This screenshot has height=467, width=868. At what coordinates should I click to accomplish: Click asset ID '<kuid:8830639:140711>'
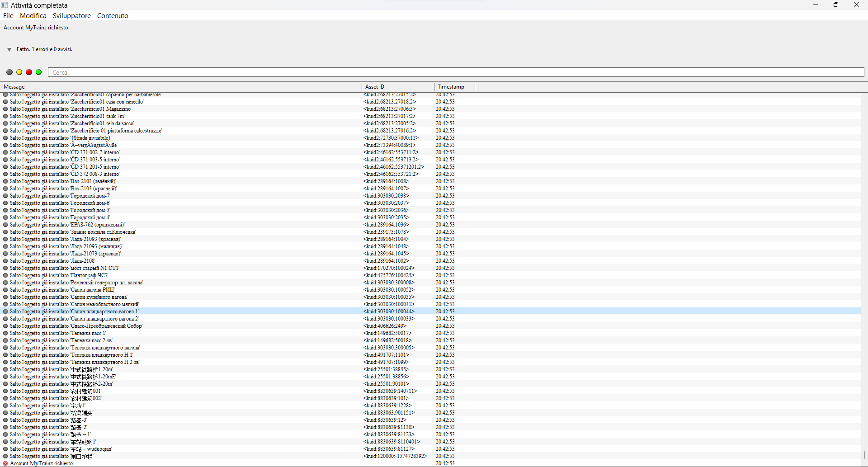390,391
